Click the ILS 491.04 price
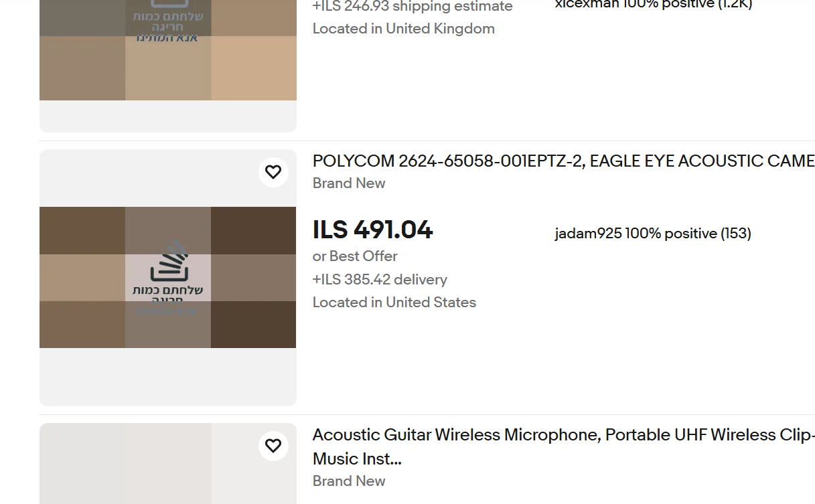This screenshot has height=504, width=815. coord(372,230)
